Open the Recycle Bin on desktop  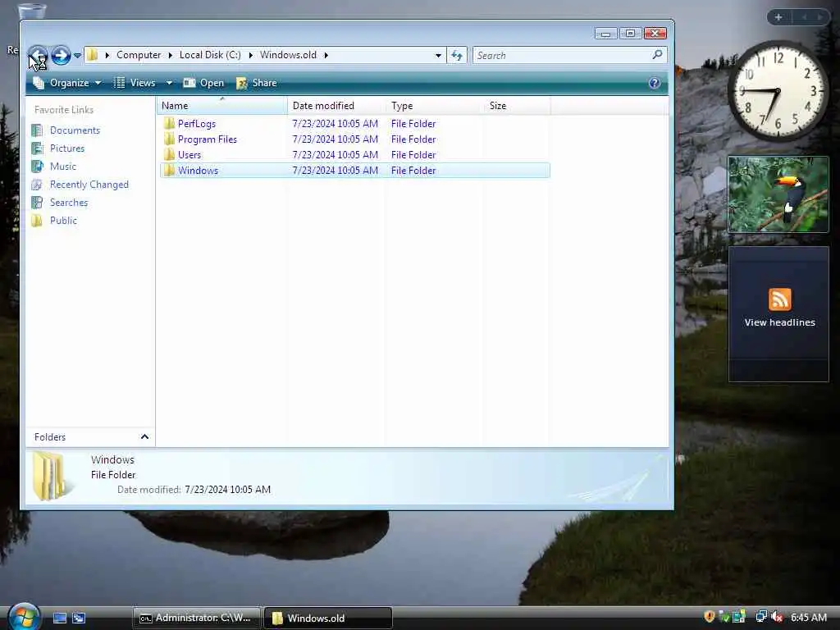[31, 10]
